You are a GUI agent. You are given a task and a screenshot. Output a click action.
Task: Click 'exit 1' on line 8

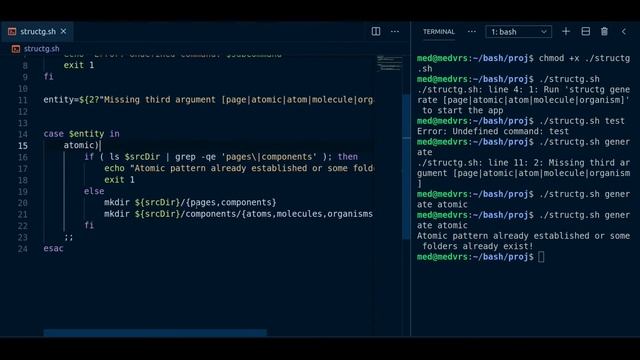(79, 65)
